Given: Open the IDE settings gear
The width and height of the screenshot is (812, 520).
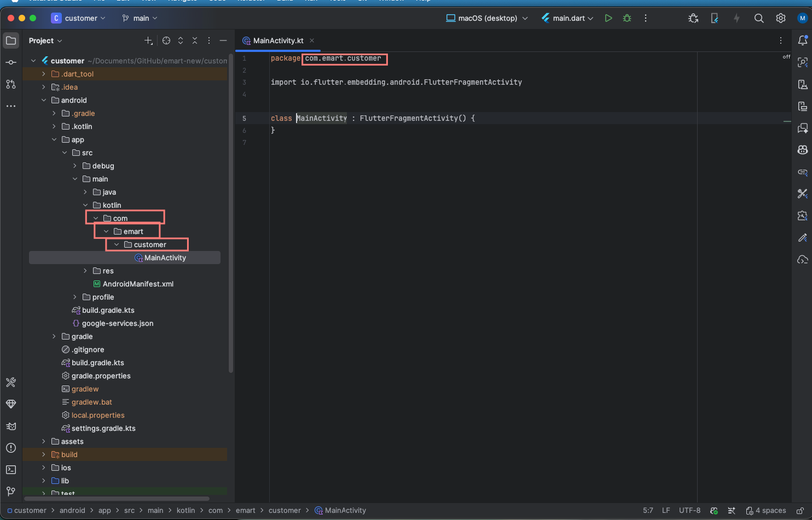Looking at the screenshot, I should click(781, 18).
